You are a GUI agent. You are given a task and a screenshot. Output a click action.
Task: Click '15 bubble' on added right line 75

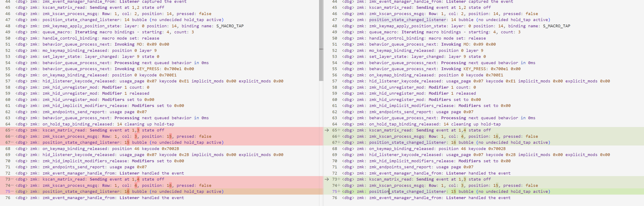tap(462, 192)
